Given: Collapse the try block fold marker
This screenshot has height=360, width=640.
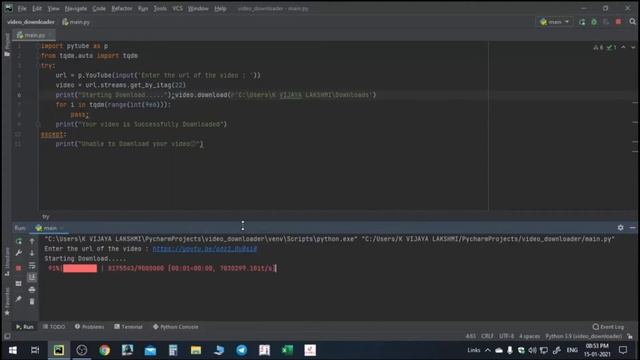Looking at the screenshot, I should [x=38, y=66].
